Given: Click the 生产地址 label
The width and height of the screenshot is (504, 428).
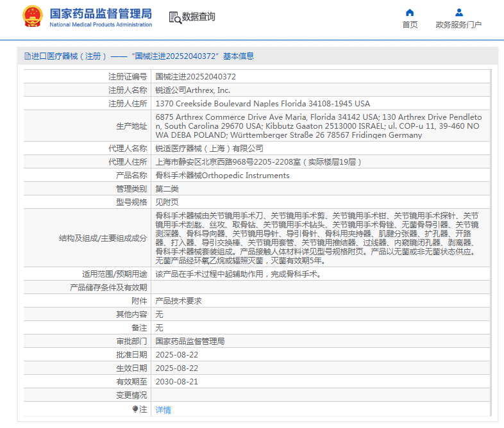Looking at the screenshot, I should 131,126.
